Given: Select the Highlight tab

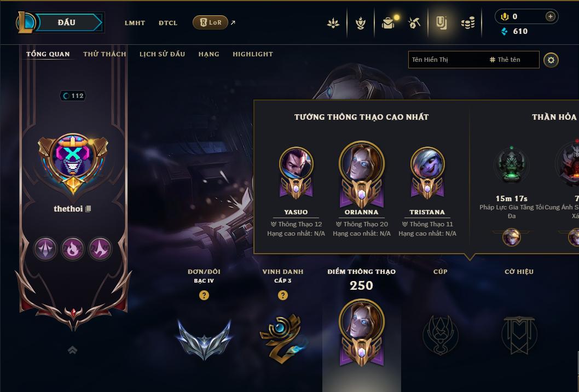Looking at the screenshot, I should 253,54.
